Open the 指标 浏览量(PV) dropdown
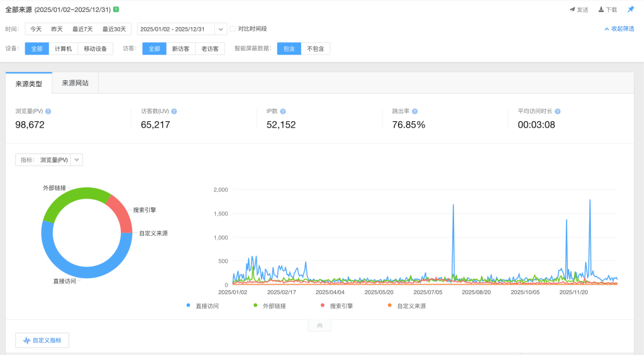Image resolution: width=644 pixels, height=355 pixels. click(77, 160)
